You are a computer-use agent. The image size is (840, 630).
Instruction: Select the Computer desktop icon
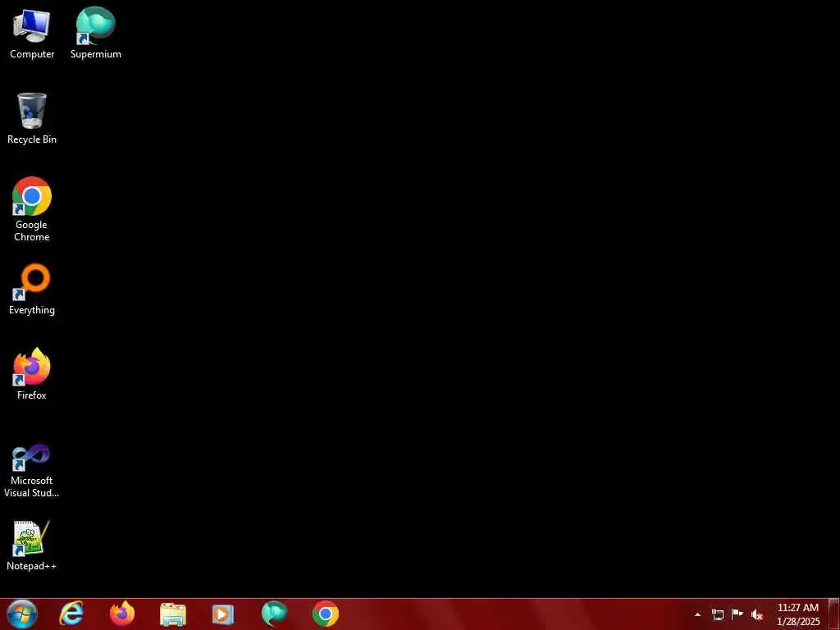click(32, 33)
